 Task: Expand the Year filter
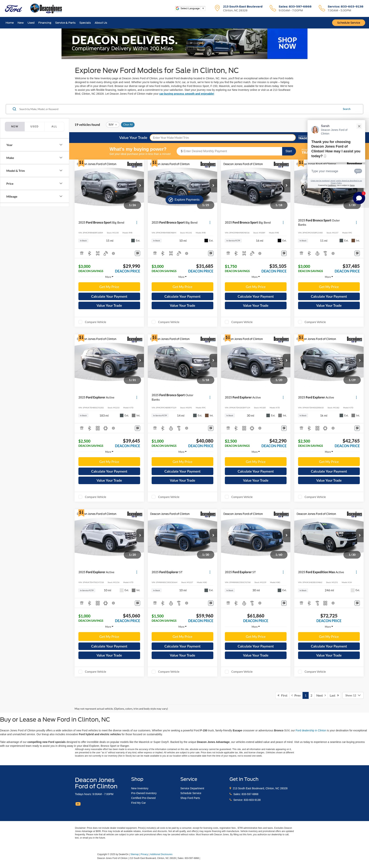click(x=34, y=145)
